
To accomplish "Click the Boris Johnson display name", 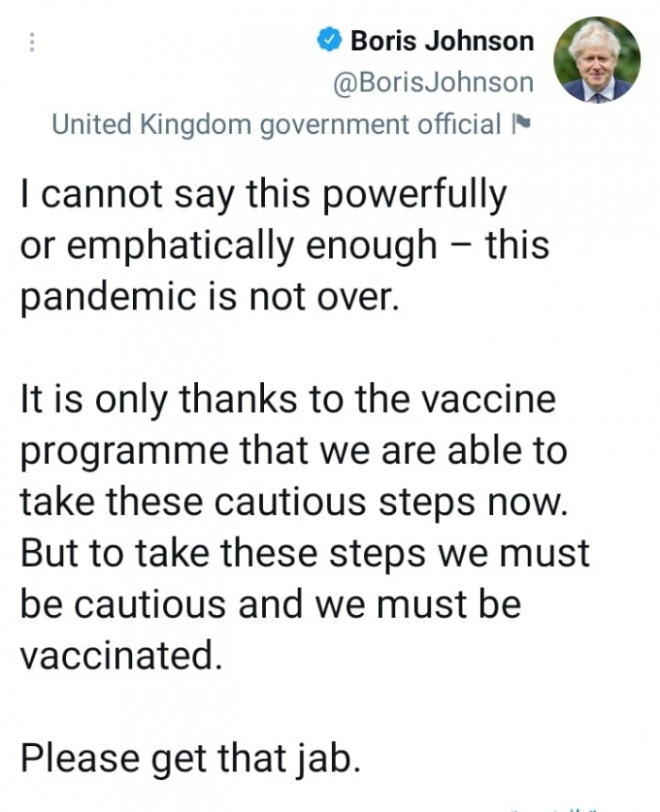I will [x=441, y=41].
